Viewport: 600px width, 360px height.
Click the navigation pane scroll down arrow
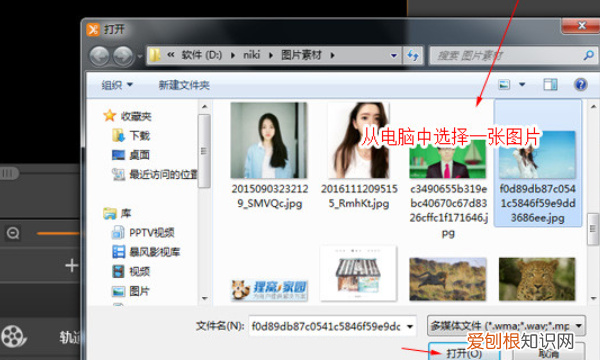click(204, 298)
